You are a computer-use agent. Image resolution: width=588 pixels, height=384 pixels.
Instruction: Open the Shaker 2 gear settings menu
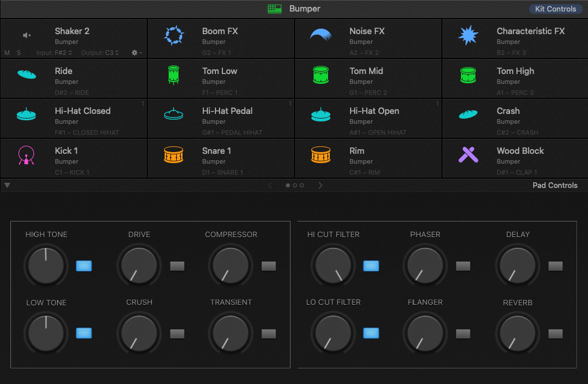(137, 53)
